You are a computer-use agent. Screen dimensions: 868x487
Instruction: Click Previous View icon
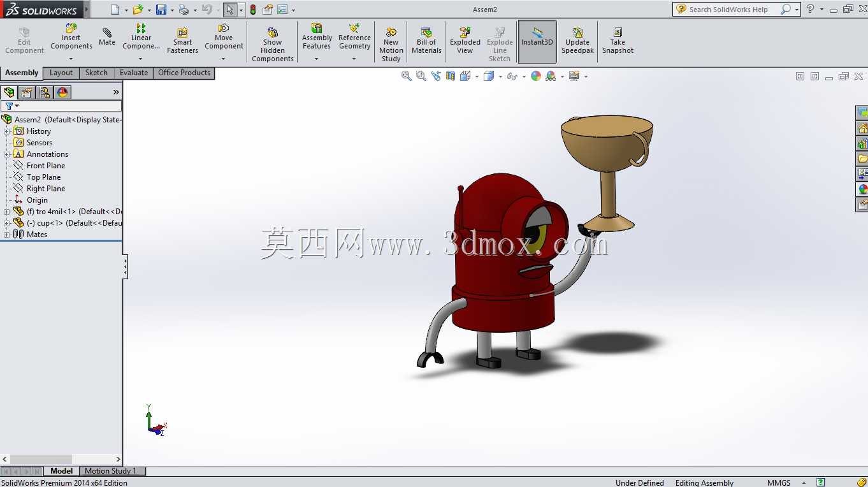pos(436,76)
